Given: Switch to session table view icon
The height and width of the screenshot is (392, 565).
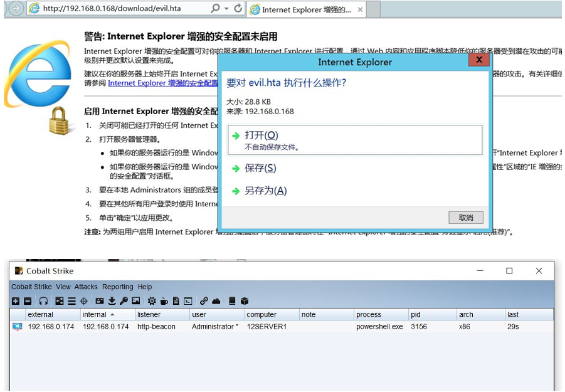Looking at the screenshot, I should (x=71, y=301).
